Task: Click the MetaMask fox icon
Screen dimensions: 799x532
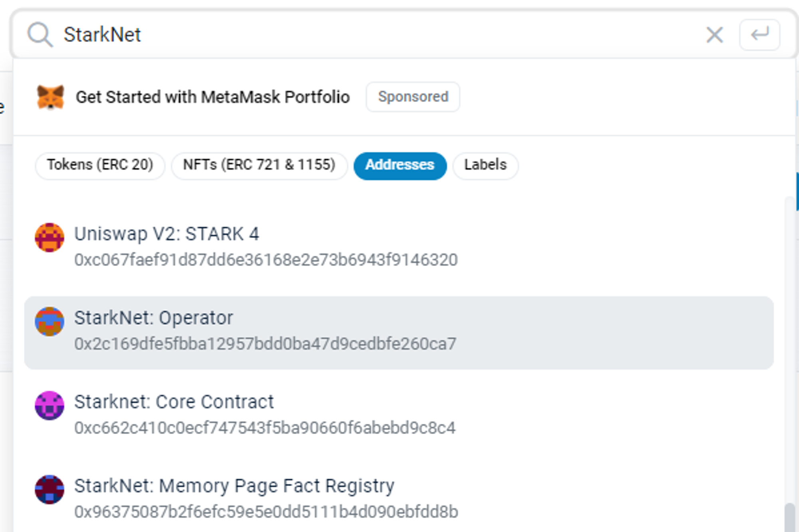Action: (50, 97)
